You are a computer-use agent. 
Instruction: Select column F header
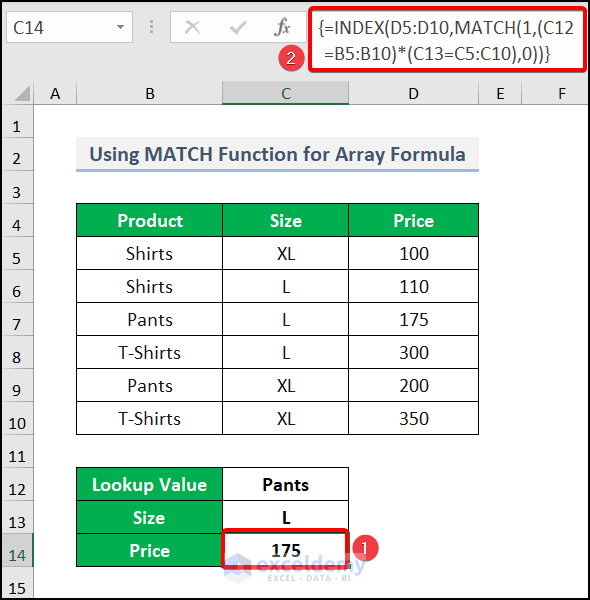click(x=554, y=93)
